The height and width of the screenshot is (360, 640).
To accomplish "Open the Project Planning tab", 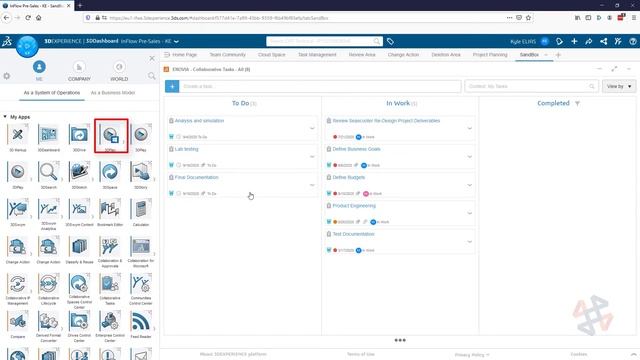I will [x=490, y=55].
